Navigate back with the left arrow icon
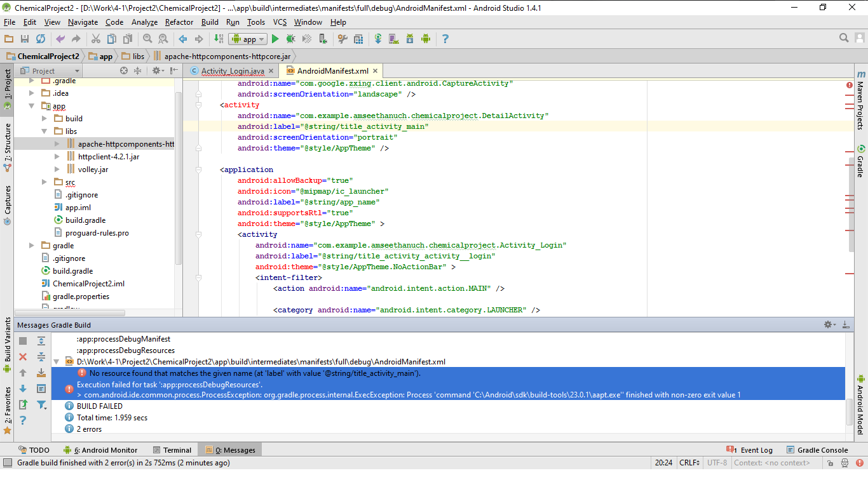Image resolution: width=868 pixels, height=480 pixels. pos(183,39)
